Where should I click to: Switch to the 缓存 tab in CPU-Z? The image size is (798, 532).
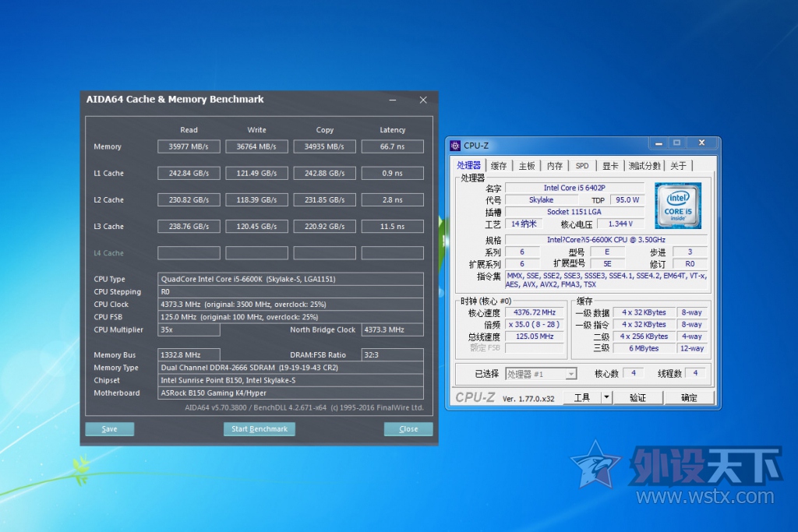pyautogui.click(x=499, y=166)
